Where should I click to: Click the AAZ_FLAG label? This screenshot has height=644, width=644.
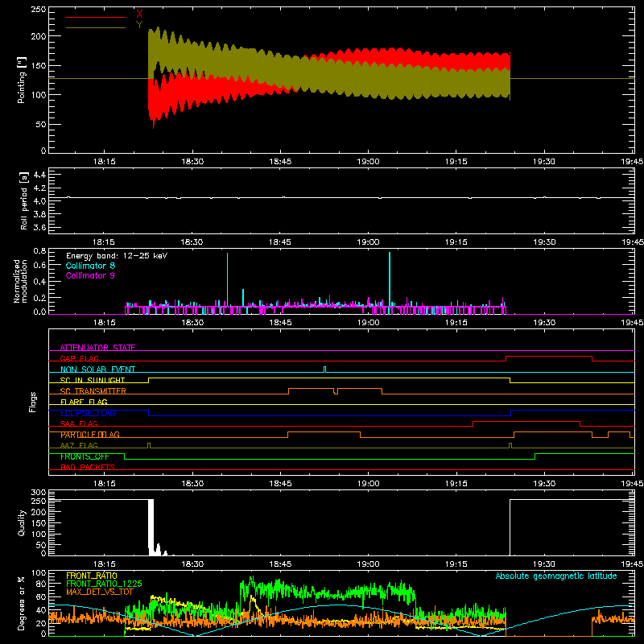click(x=79, y=445)
